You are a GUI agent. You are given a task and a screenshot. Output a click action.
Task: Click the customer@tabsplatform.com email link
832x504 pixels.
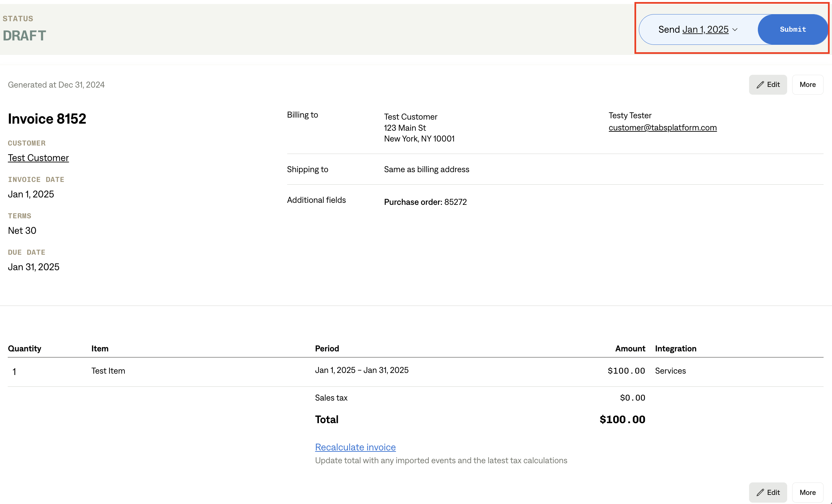coord(662,128)
